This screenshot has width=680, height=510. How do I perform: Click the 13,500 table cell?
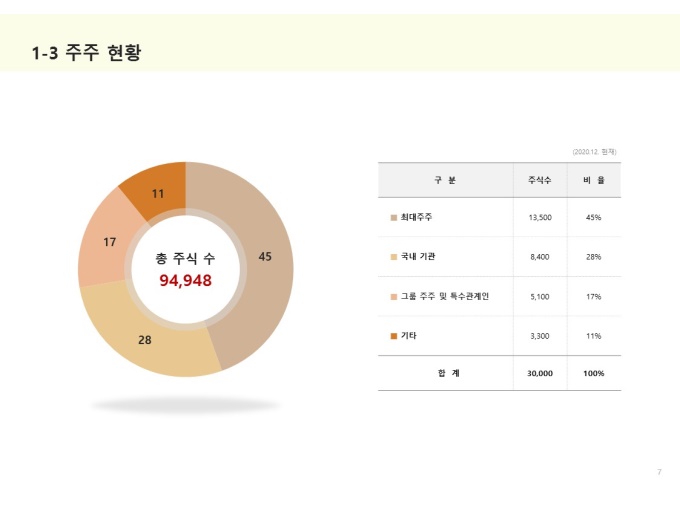(x=540, y=218)
